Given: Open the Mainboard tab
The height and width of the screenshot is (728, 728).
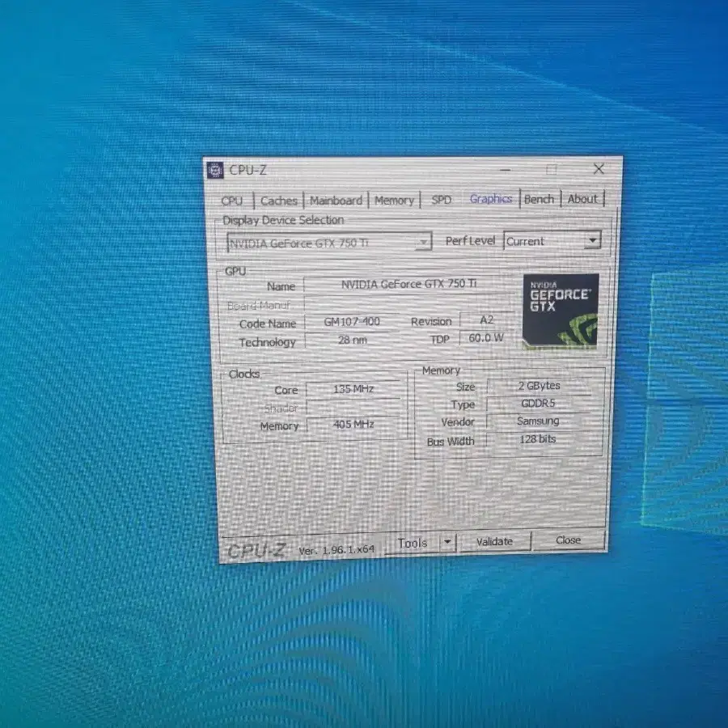Looking at the screenshot, I should [x=336, y=200].
